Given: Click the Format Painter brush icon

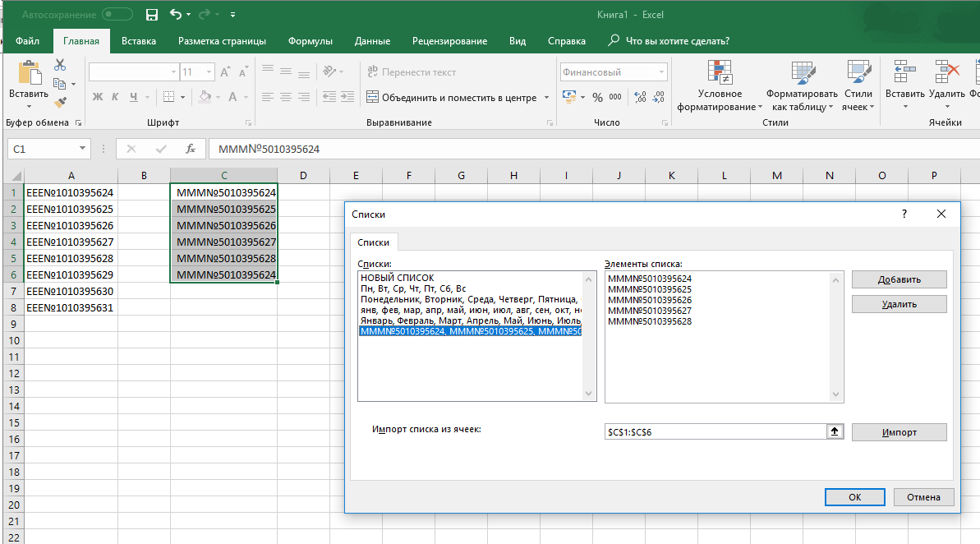Looking at the screenshot, I should click(x=60, y=102).
